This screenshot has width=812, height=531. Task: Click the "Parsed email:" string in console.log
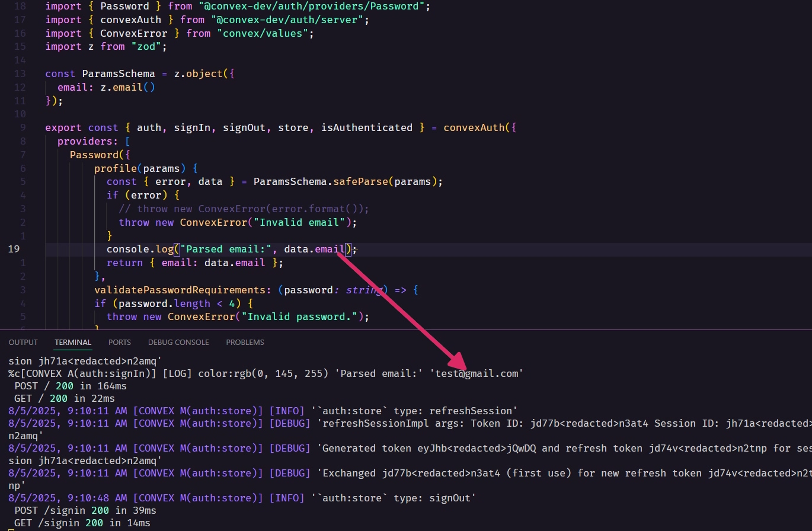point(225,249)
